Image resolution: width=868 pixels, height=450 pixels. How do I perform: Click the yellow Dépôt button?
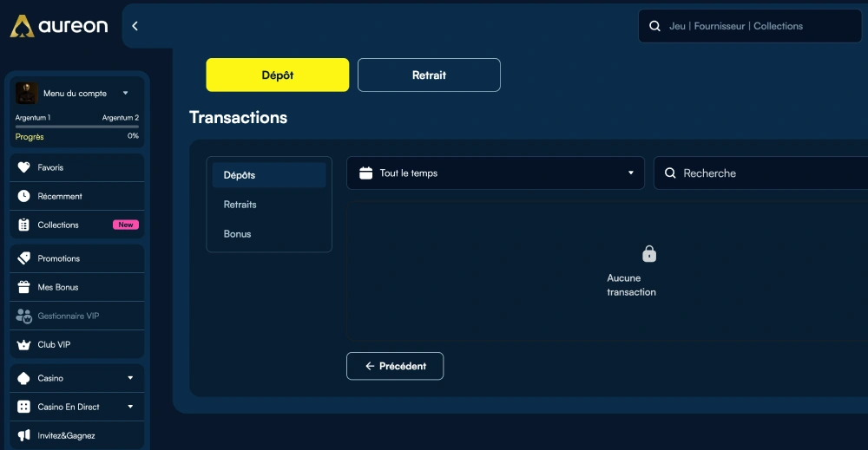pyautogui.click(x=278, y=75)
